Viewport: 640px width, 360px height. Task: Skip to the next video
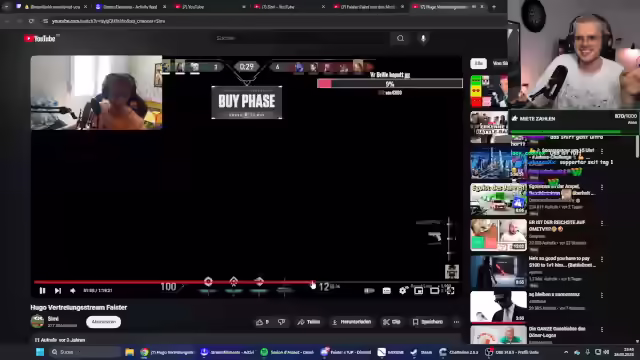tap(58, 291)
